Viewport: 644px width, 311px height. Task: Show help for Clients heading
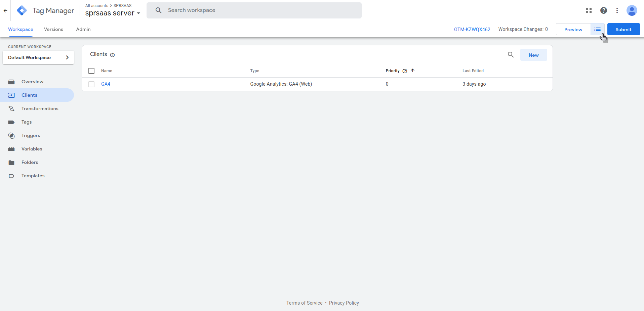[113, 55]
